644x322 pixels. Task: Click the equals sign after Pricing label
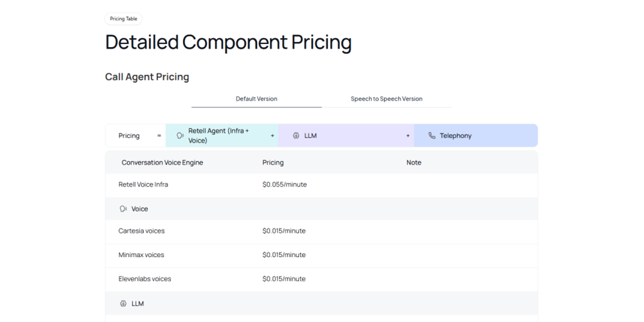click(x=159, y=136)
